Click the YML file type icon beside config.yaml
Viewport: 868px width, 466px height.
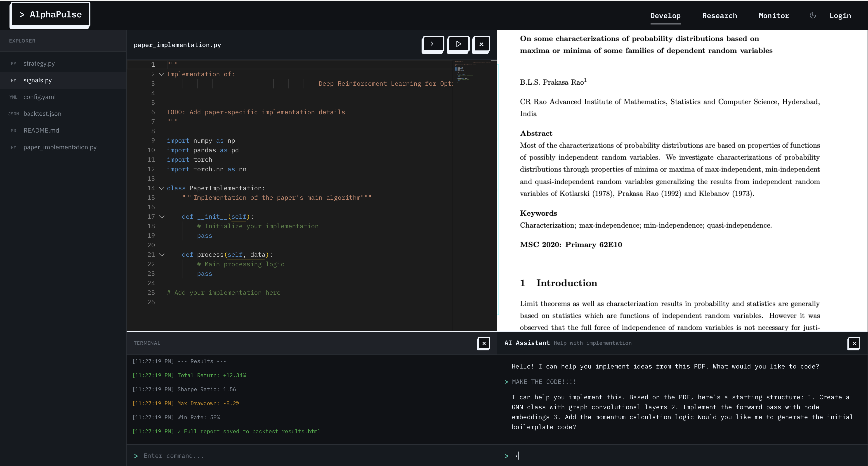(x=14, y=97)
